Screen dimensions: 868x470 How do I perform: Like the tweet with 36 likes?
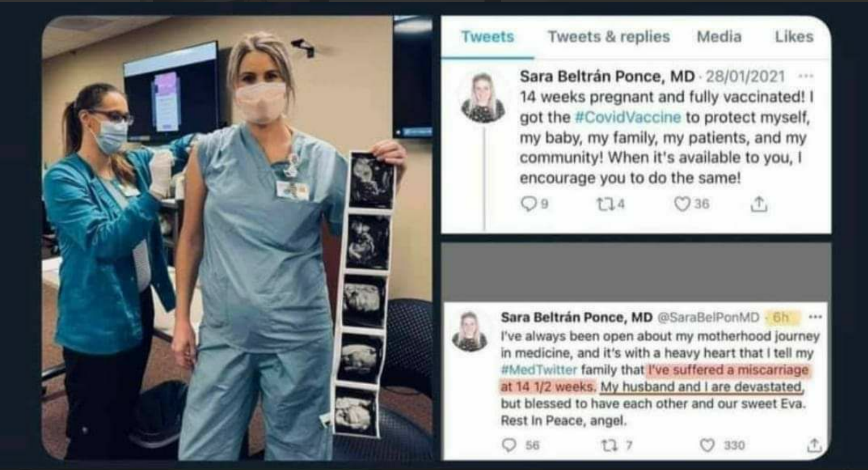[683, 203]
